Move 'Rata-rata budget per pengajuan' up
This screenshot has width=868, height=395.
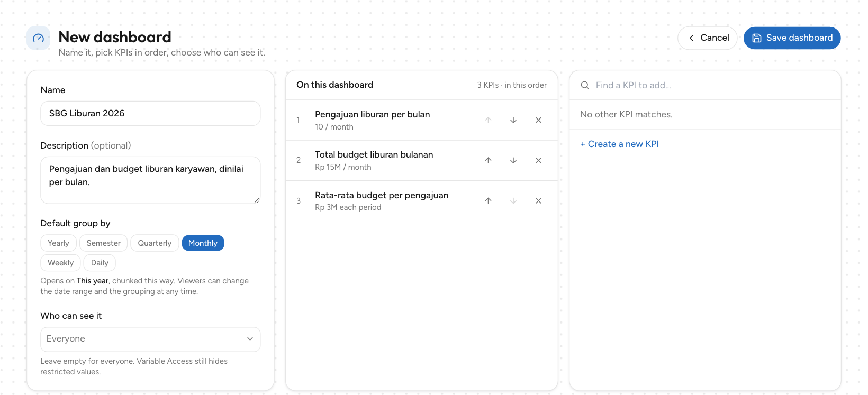488,200
